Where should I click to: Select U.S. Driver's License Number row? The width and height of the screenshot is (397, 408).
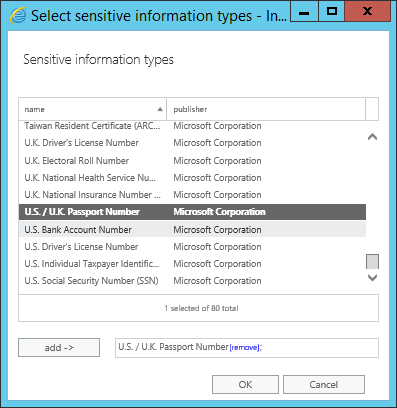(192, 247)
